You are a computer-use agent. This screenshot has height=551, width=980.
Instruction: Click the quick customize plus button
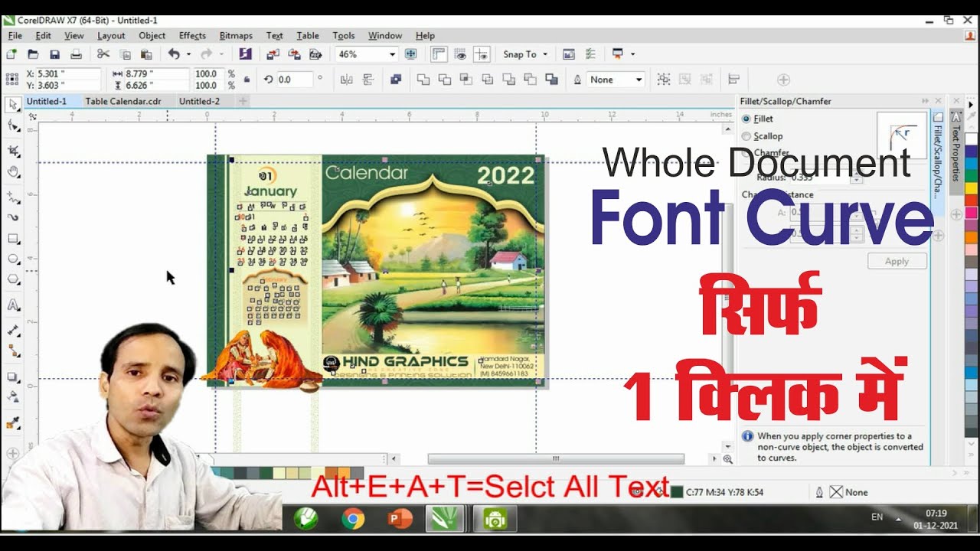[783, 80]
